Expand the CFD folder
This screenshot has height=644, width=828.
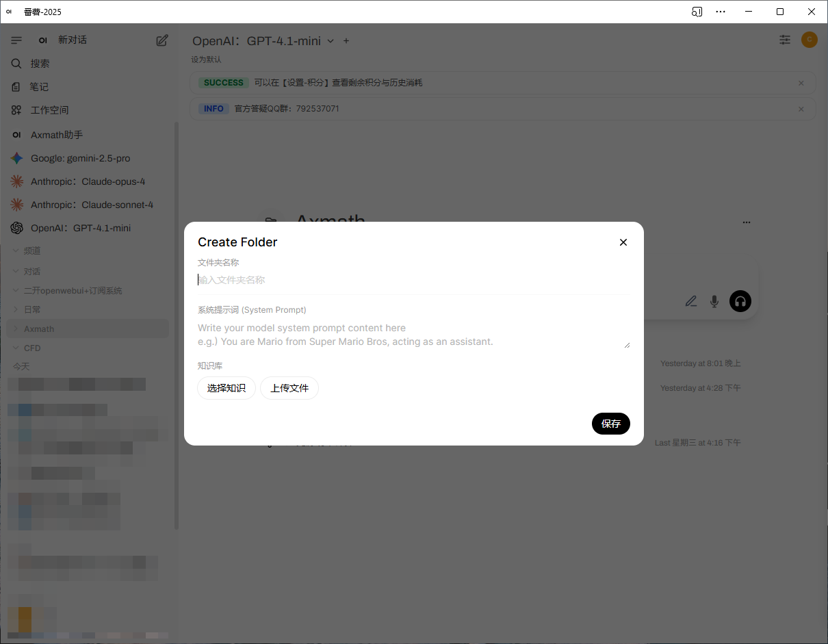(32, 348)
